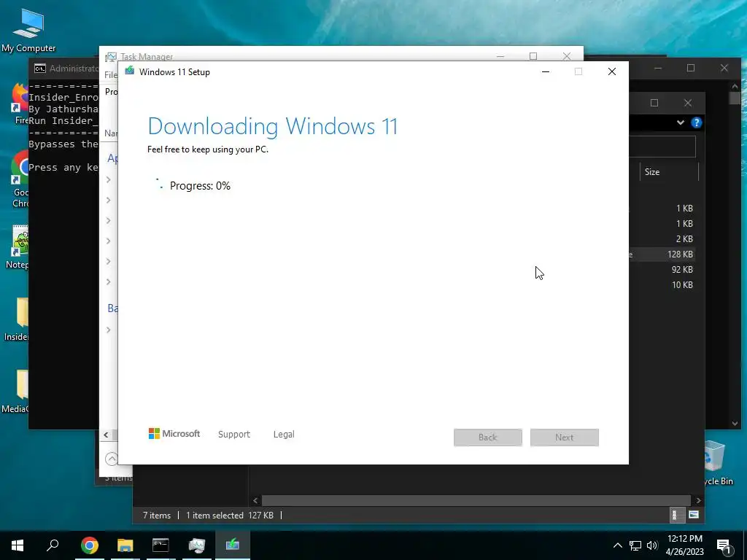Open the Recycle Bin desktop icon

point(719,463)
